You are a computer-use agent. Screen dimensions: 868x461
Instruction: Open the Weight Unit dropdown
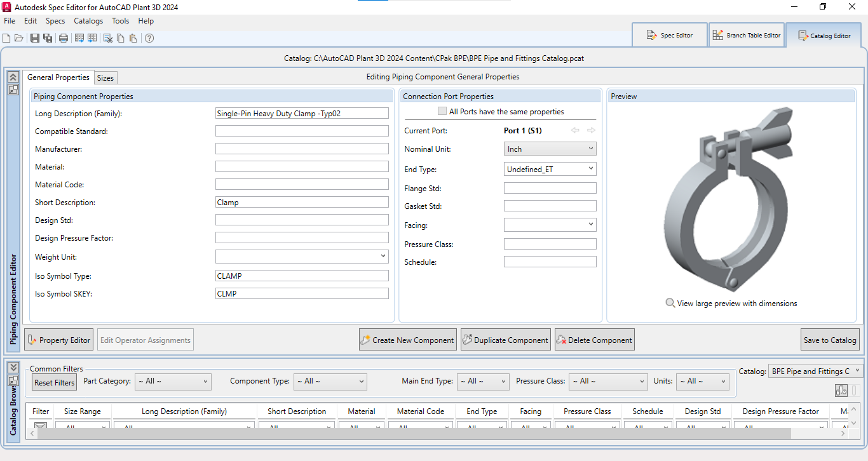[x=302, y=257]
